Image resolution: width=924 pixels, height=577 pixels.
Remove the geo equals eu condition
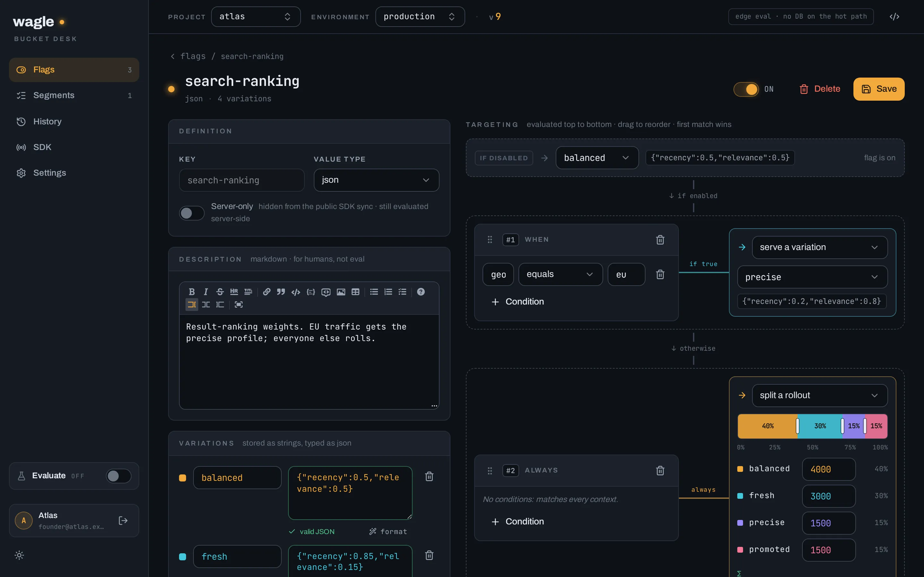click(660, 274)
